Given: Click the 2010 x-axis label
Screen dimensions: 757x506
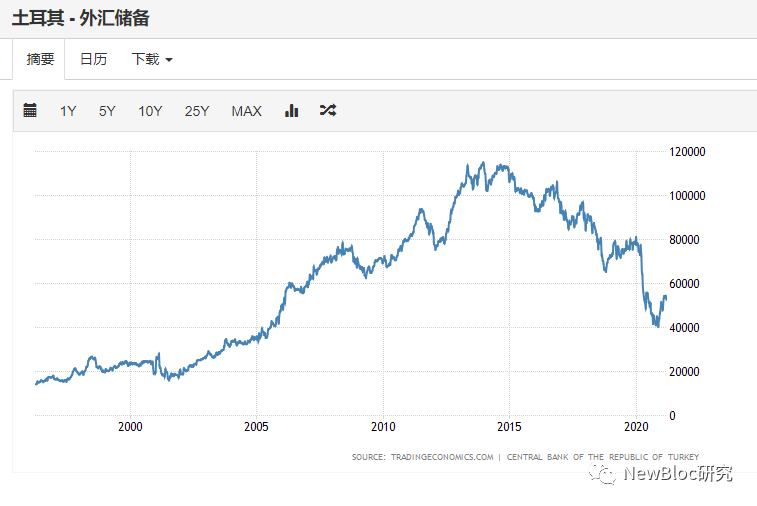Looking at the screenshot, I should (383, 426).
